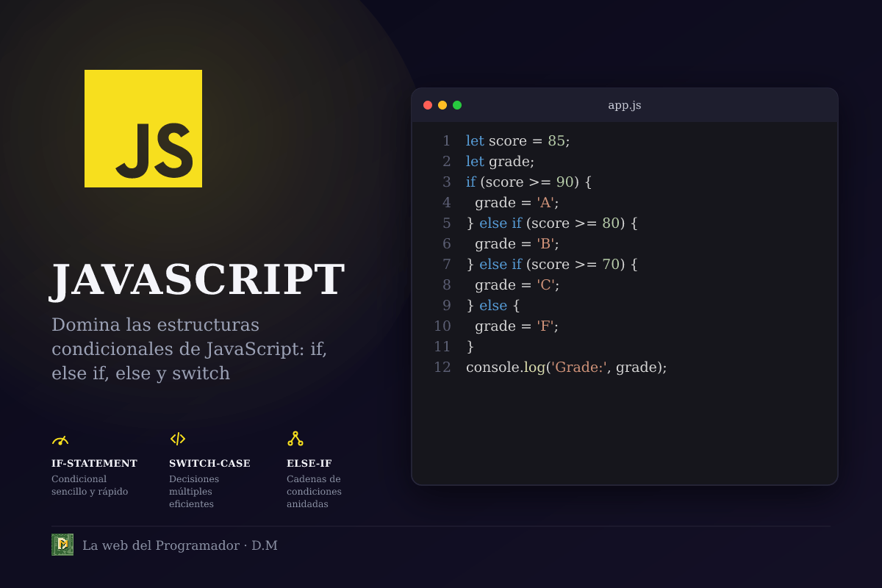
Task: Click the green window dot
Action: tap(457, 105)
